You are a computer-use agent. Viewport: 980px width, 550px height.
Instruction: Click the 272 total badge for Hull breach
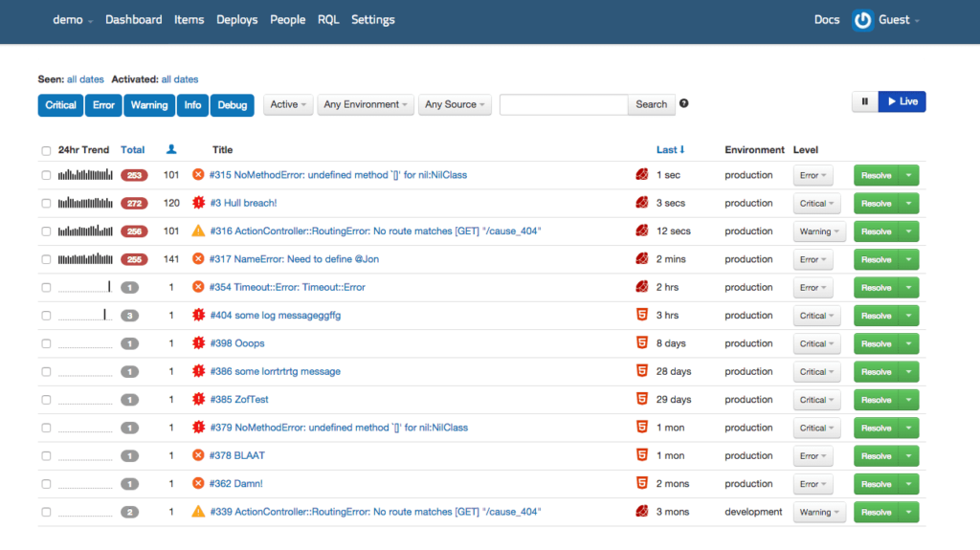click(x=134, y=203)
